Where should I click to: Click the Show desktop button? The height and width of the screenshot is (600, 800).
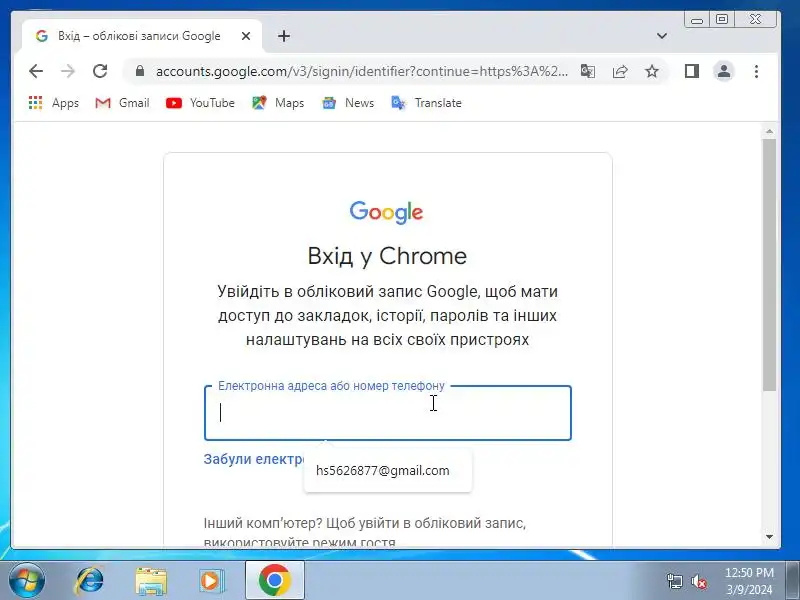coord(793,581)
